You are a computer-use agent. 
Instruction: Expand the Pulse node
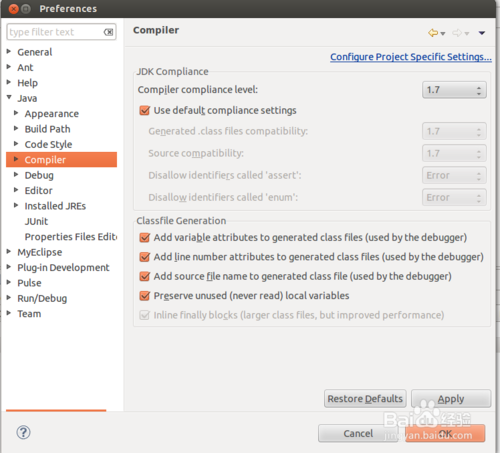9,282
